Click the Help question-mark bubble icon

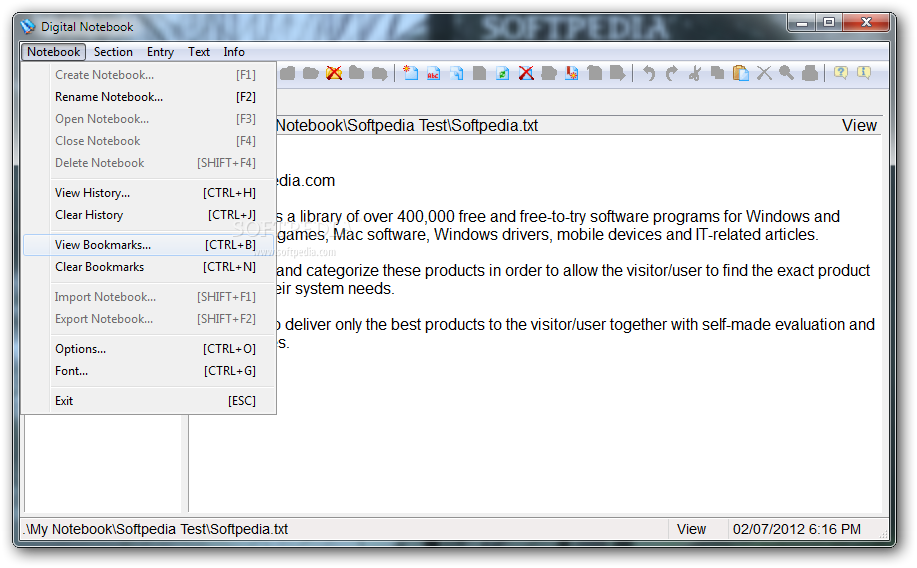[840, 73]
